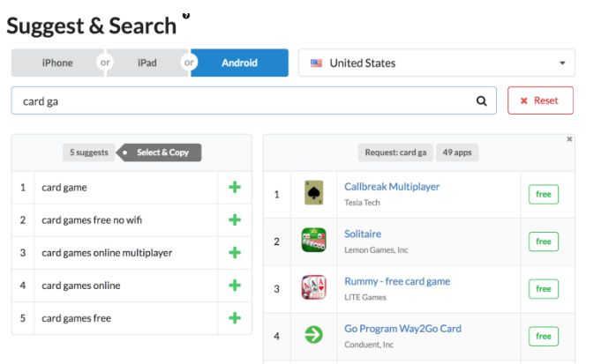Add 'card games online multiplayer' via plus icon
The image size is (616, 364).
(235, 253)
